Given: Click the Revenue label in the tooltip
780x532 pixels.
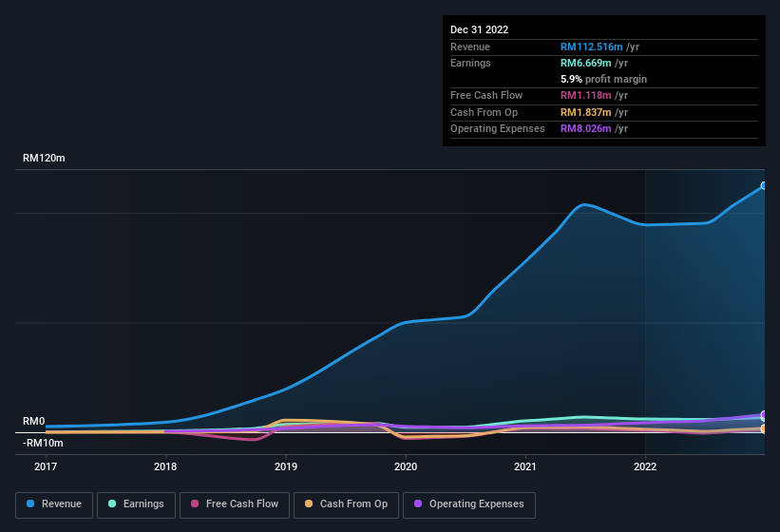Looking at the screenshot, I should (470, 47).
